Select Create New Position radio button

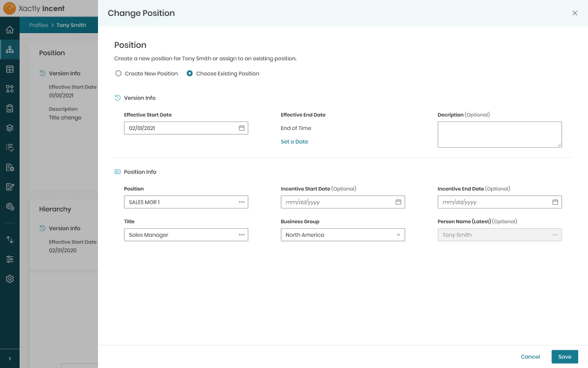click(118, 74)
